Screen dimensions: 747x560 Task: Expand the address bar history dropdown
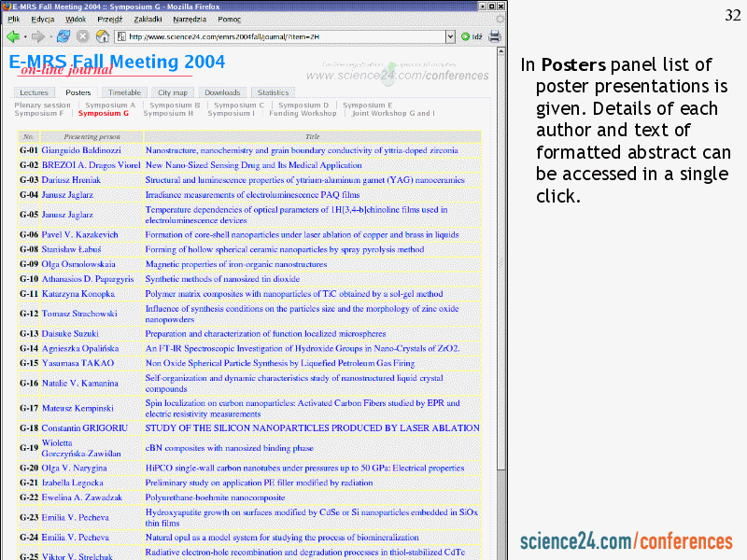(451, 36)
